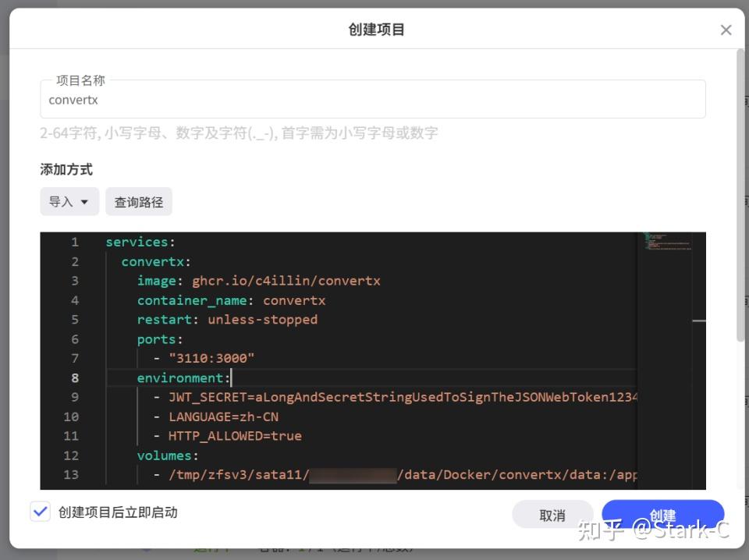Viewport: 749px width, 560px height.
Task: Open the 导入 dropdown menu
Action: click(69, 201)
